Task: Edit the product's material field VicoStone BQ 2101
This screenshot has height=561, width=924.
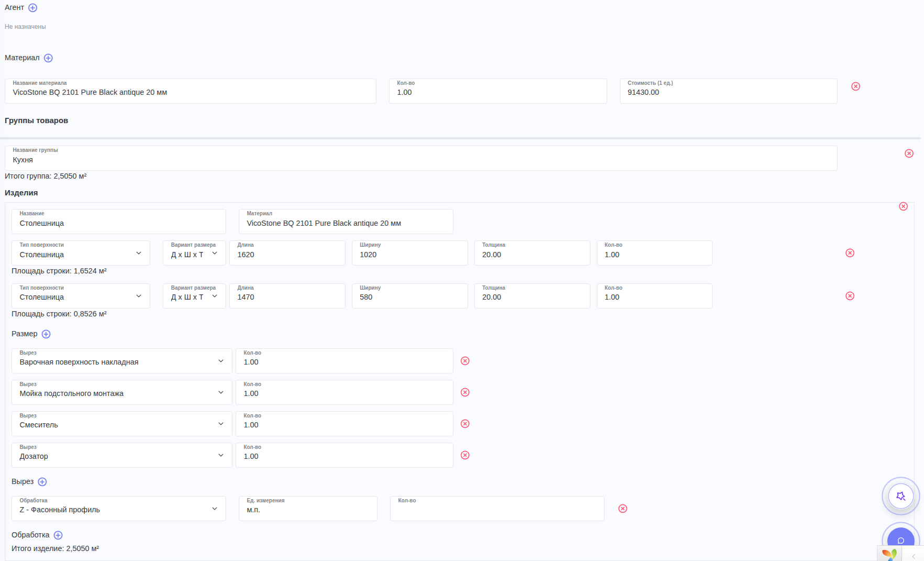Action: click(346, 222)
